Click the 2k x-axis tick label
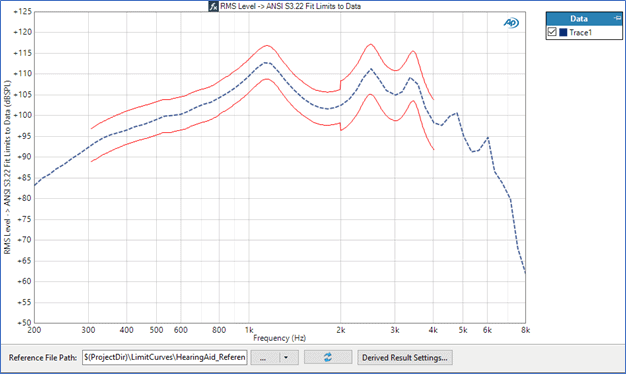Viewport: 626px width, 374px height. pyautogui.click(x=341, y=330)
